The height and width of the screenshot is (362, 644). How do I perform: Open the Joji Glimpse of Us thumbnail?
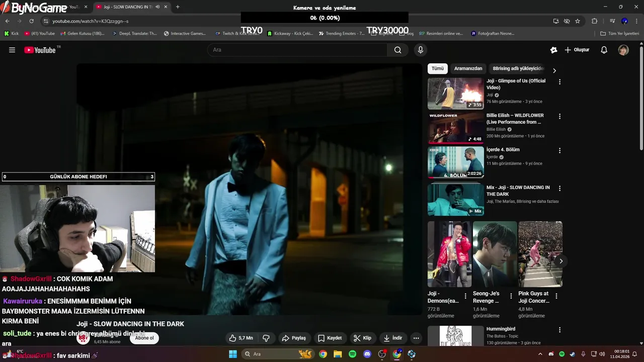pos(455,94)
